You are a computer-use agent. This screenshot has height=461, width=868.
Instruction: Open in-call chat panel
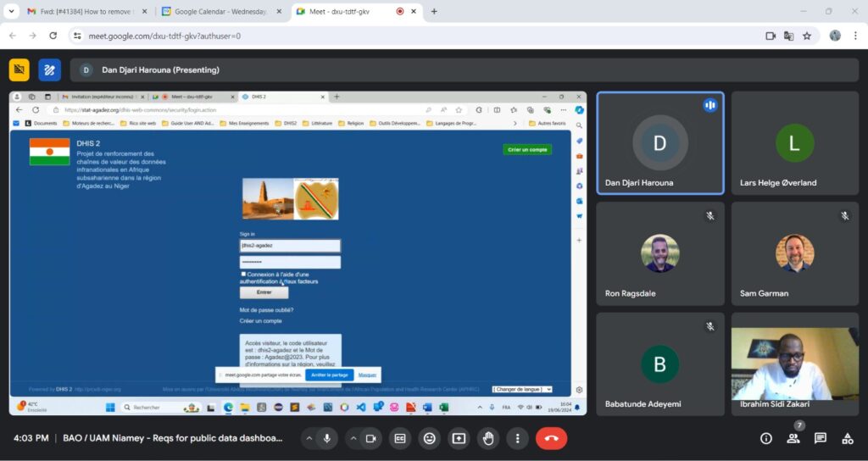tap(821, 438)
